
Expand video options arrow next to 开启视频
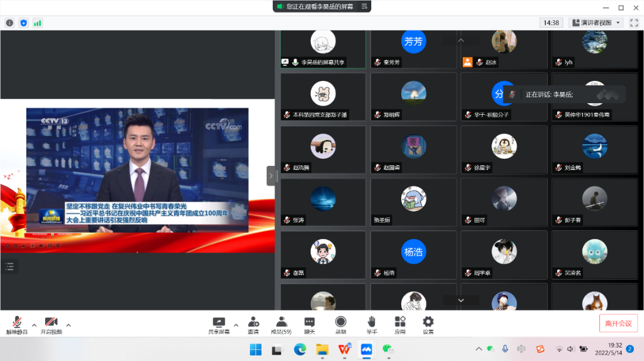tap(69, 325)
